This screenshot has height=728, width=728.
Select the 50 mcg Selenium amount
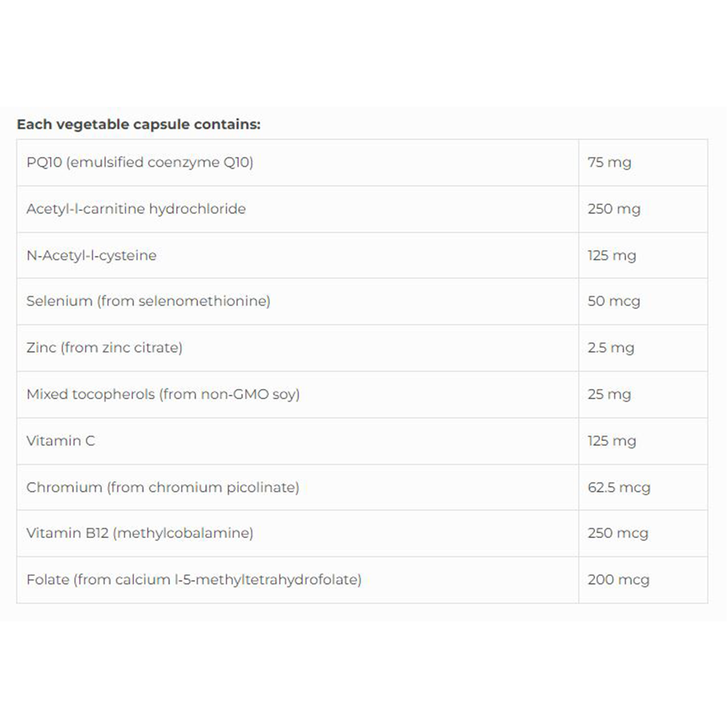613,301
